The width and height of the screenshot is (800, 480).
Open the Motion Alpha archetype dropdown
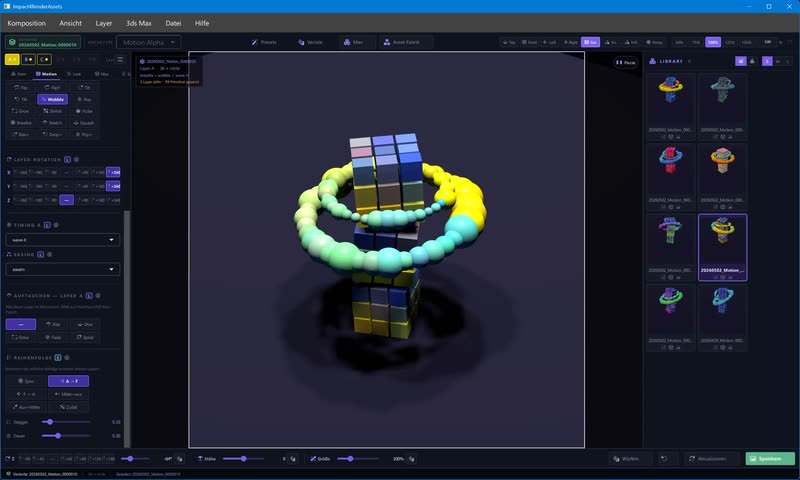[148, 42]
